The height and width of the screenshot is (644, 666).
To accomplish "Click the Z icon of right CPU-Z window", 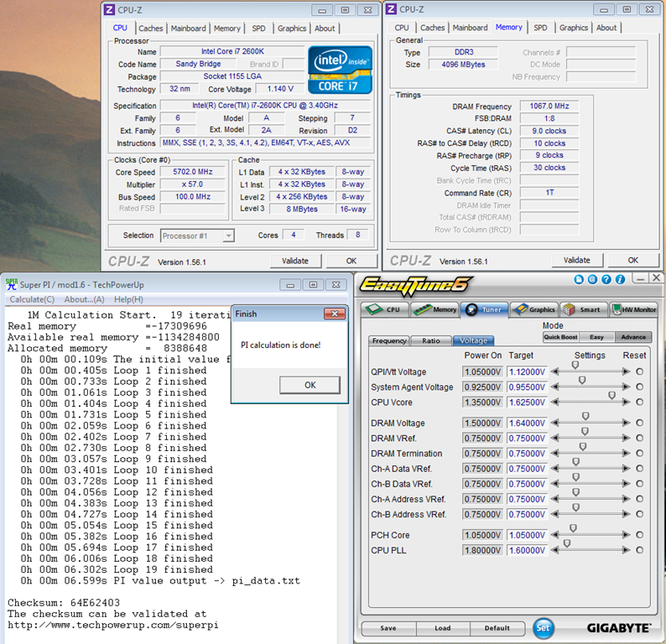I will (391, 9).
